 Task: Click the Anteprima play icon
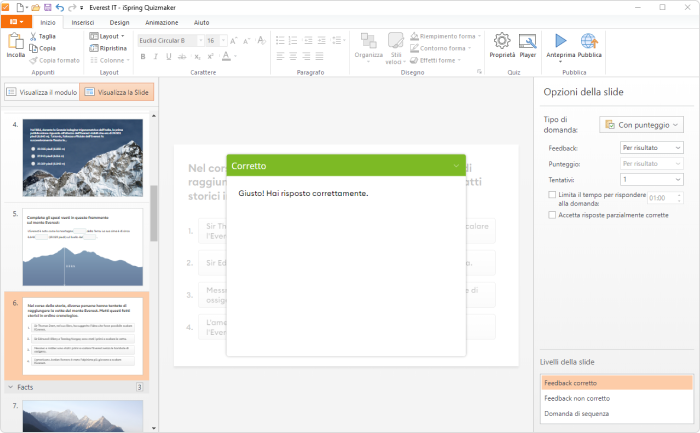coord(560,41)
